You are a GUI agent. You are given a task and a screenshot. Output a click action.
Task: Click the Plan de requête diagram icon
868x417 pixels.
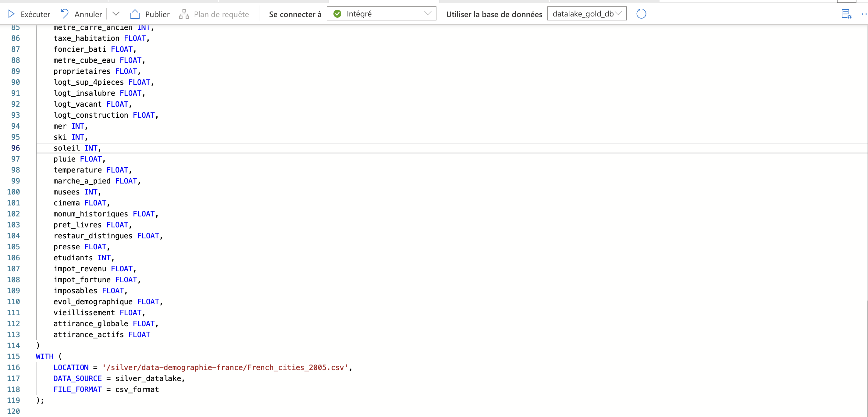184,14
